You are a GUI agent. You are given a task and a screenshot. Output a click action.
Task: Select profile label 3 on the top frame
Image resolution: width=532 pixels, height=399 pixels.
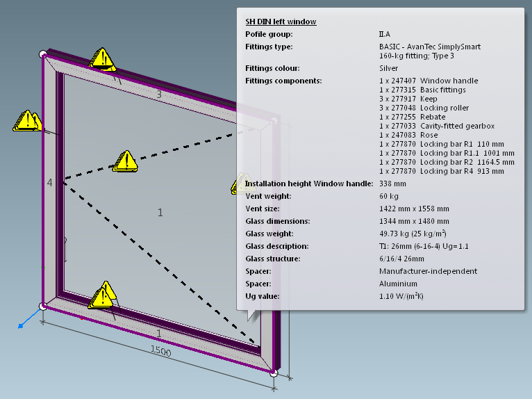[x=158, y=94]
